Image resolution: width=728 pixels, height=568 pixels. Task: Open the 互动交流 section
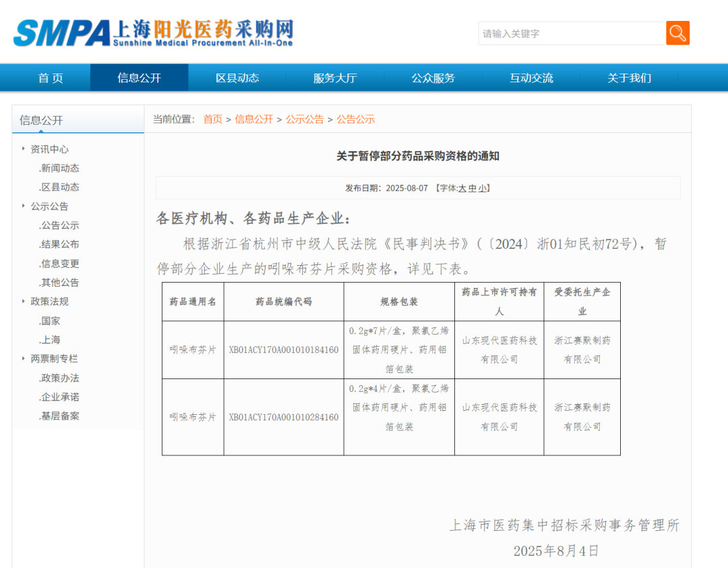531,78
